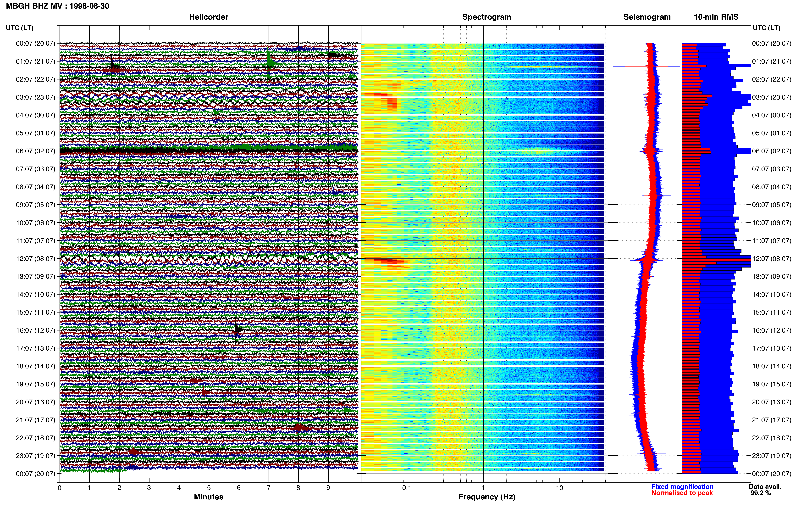This screenshot has height=508, width=812.
Task: Click the left '12:07 (08:07)' time label
Action: click(x=35, y=259)
